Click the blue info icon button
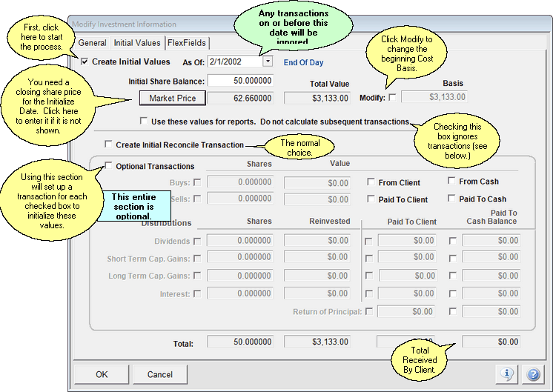 [506, 374]
